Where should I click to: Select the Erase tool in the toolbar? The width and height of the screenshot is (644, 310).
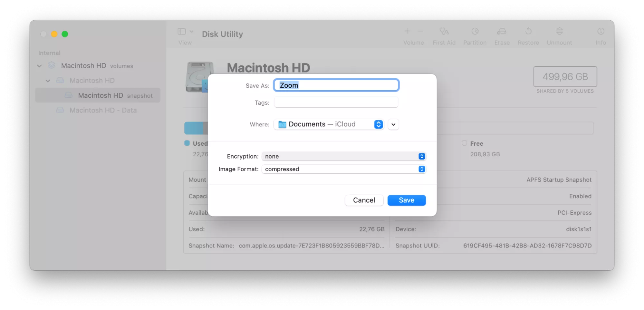(502, 35)
